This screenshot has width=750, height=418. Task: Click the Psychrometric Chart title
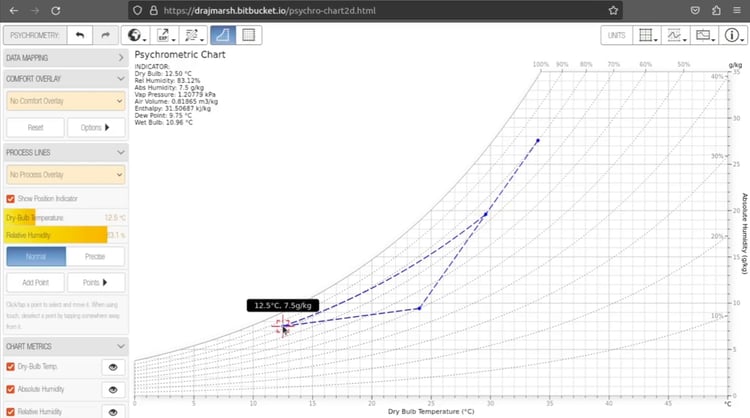180,55
